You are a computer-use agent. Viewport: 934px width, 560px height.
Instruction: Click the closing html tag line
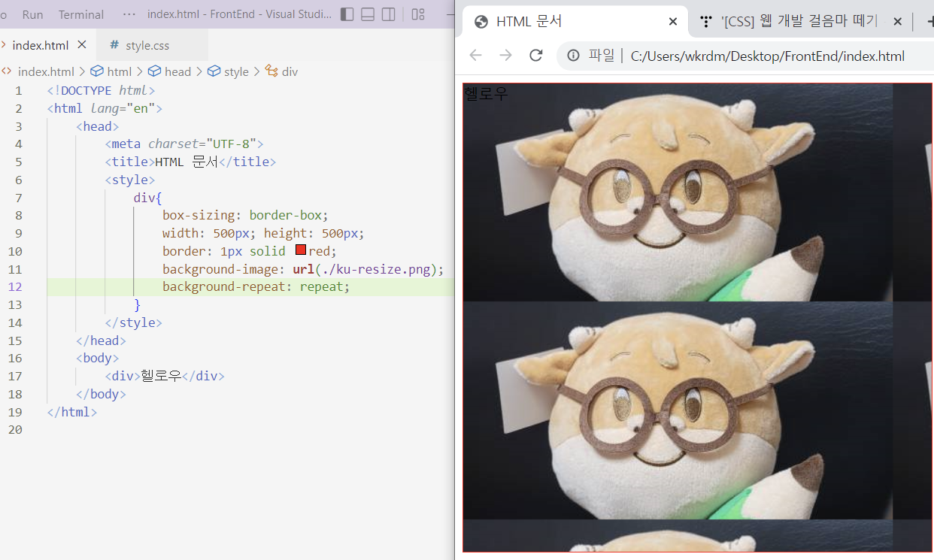point(71,412)
